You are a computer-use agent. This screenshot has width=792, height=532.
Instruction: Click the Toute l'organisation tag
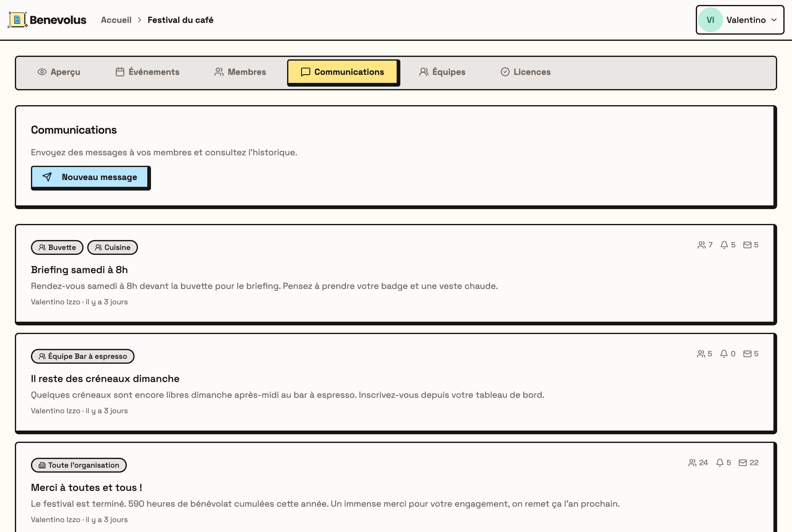point(79,465)
